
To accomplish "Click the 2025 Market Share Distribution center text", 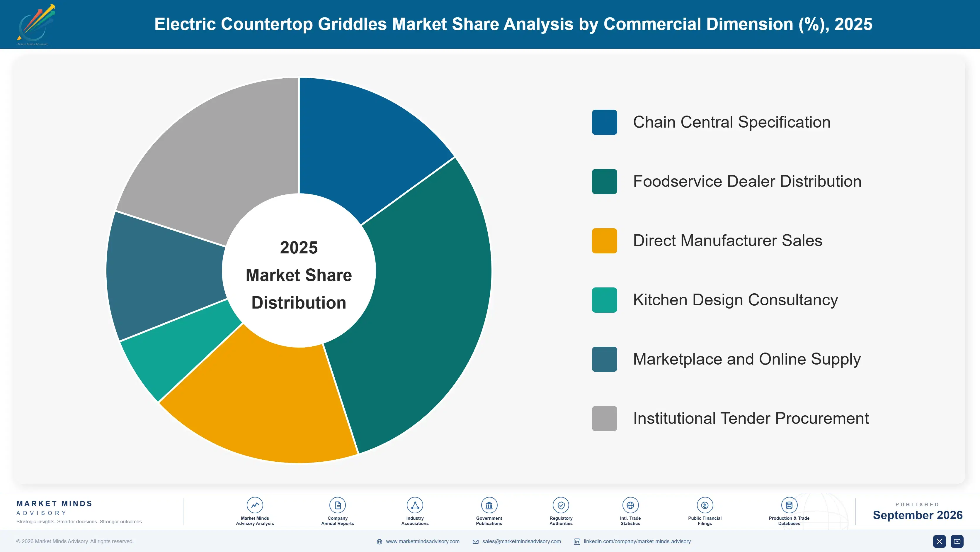I will [299, 275].
